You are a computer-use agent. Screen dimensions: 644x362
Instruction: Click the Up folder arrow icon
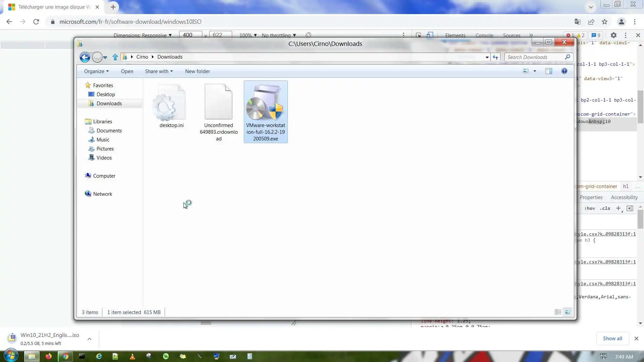(x=115, y=57)
